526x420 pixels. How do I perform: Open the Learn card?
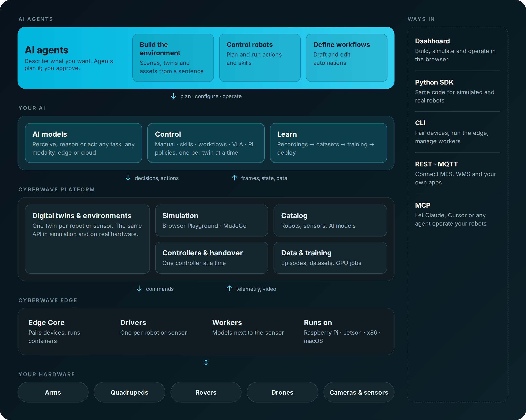point(328,143)
